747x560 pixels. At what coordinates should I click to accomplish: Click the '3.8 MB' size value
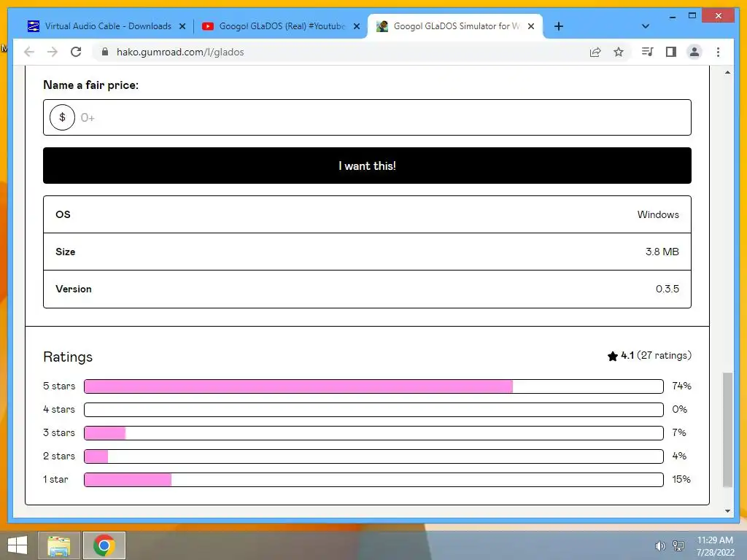point(662,252)
